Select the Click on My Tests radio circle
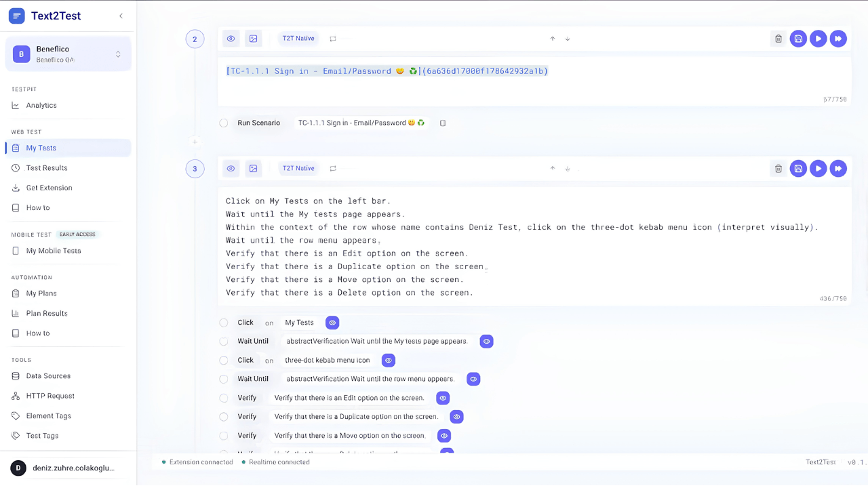The height and width of the screenshot is (488, 868). pos(223,323)
